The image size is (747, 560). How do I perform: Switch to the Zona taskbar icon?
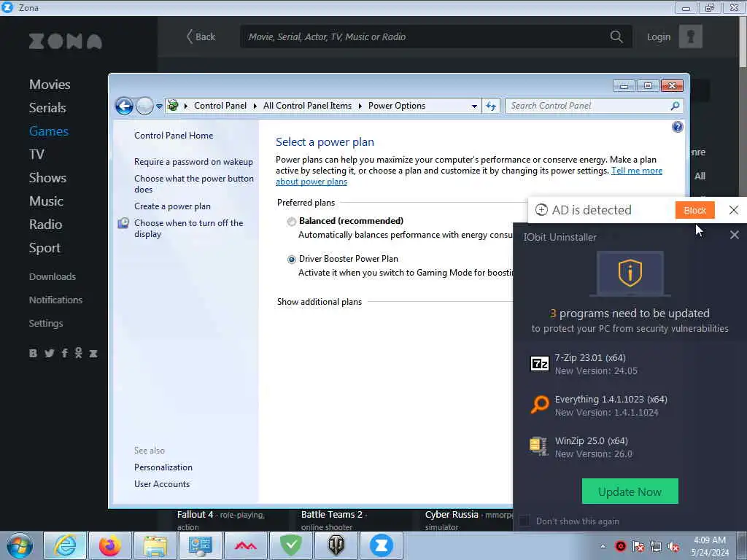pyautogui.click(x=381, y=545)
